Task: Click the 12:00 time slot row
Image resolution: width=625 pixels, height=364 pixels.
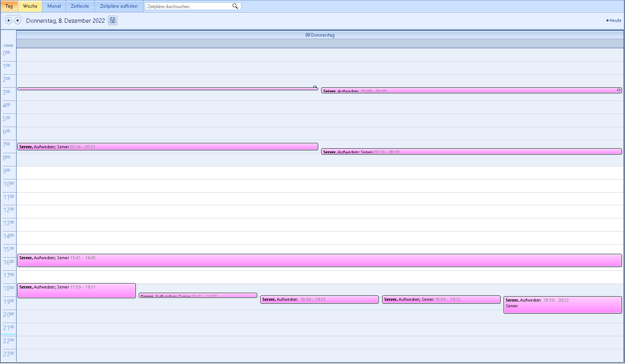Action: 320,212
